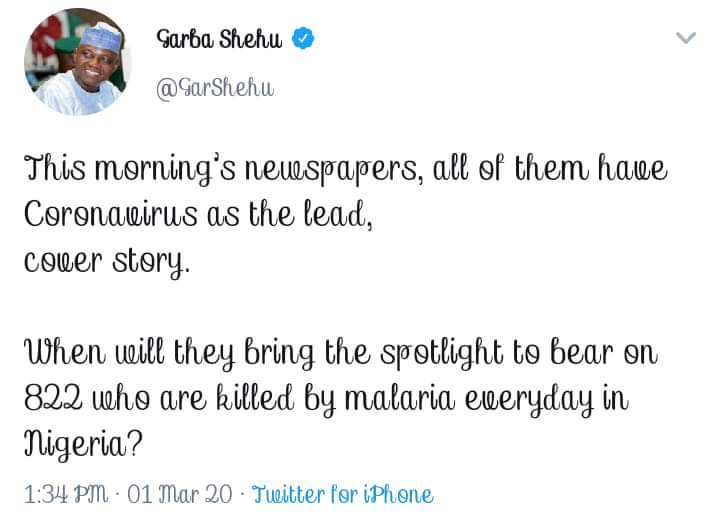Click the number 822 in the tweet
The width and height of the screenshot is (720, 518).
[53, 398]
